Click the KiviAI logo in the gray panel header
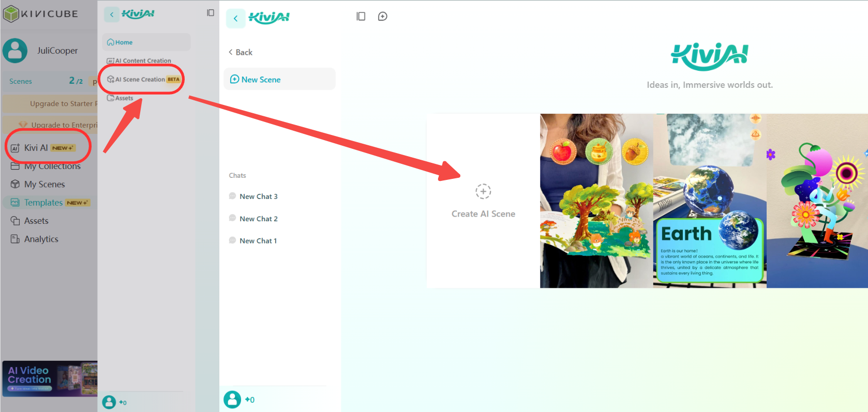 (138, 14)
